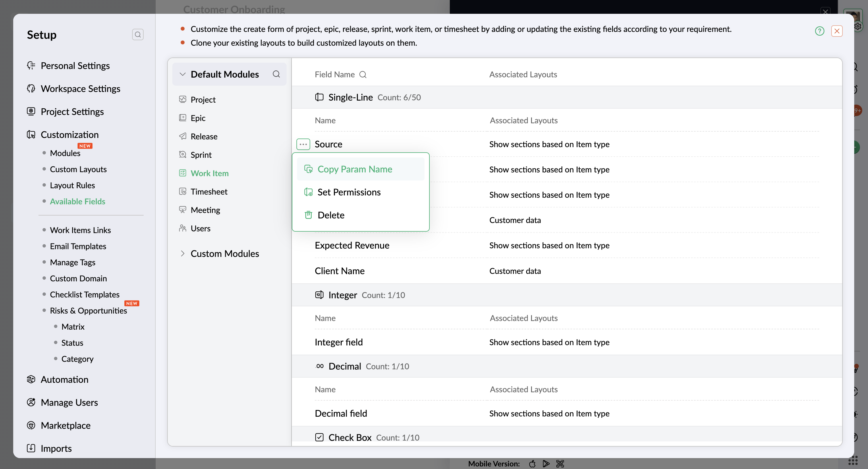
Task: Select Set Permissions menu option
Action: click(349, 192)
